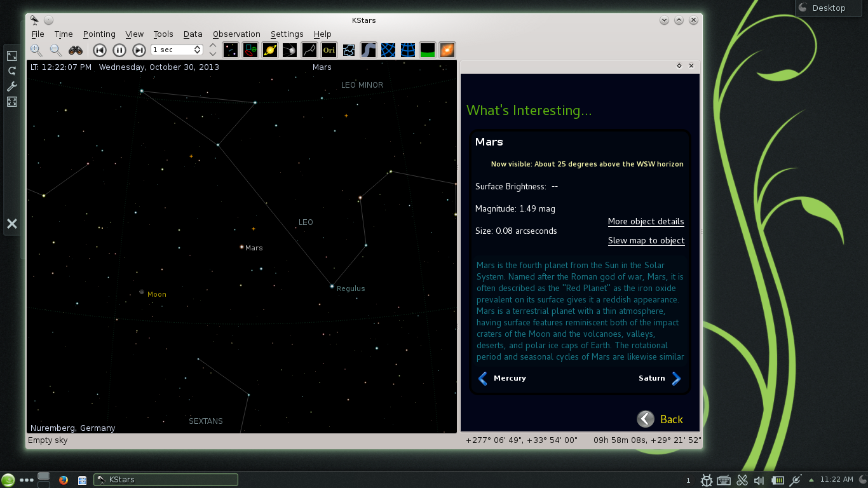The height and width of the screenshot is (488, 868).
Task: Toggle stars display in the toolbar
Action: click(231, 50)
